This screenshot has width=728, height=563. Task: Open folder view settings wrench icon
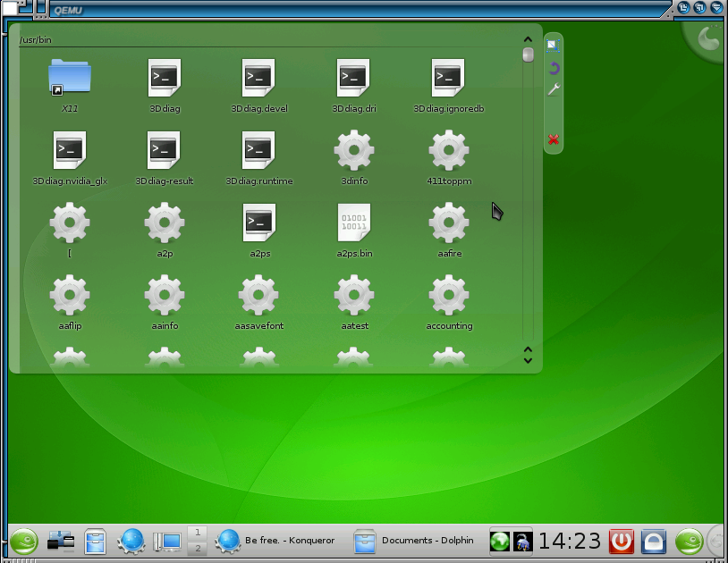pos(554,89)
